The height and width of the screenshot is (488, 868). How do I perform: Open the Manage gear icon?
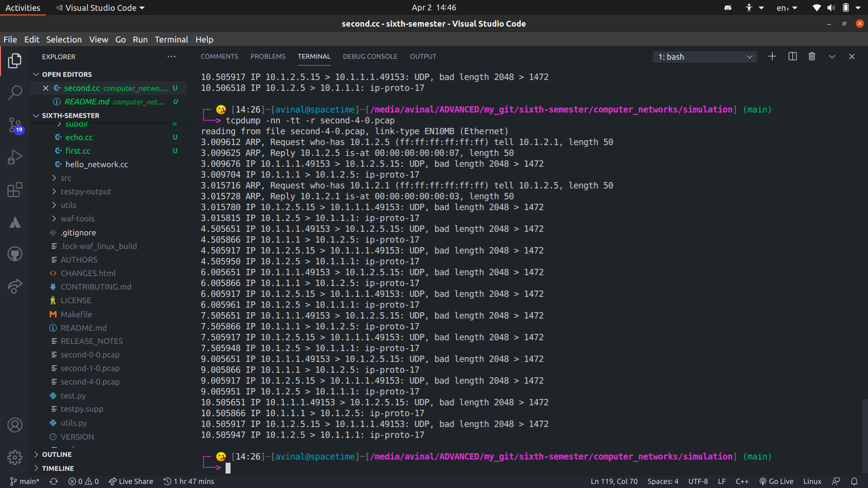coord(15,457)
